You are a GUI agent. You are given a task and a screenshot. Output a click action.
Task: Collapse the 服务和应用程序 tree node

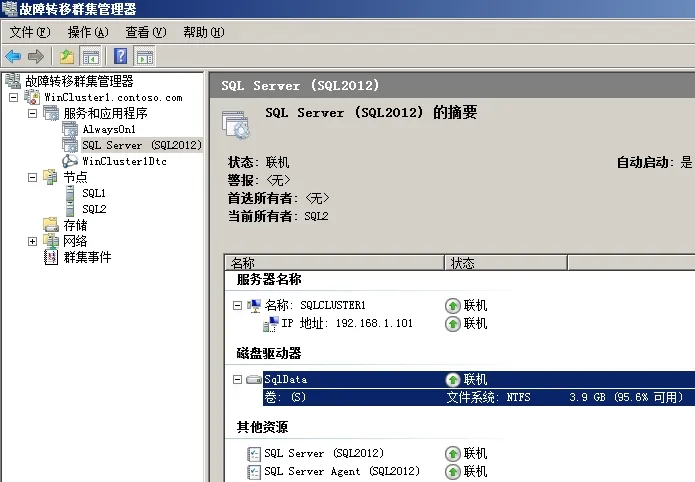pyautogui.click(x=32, y=114)
